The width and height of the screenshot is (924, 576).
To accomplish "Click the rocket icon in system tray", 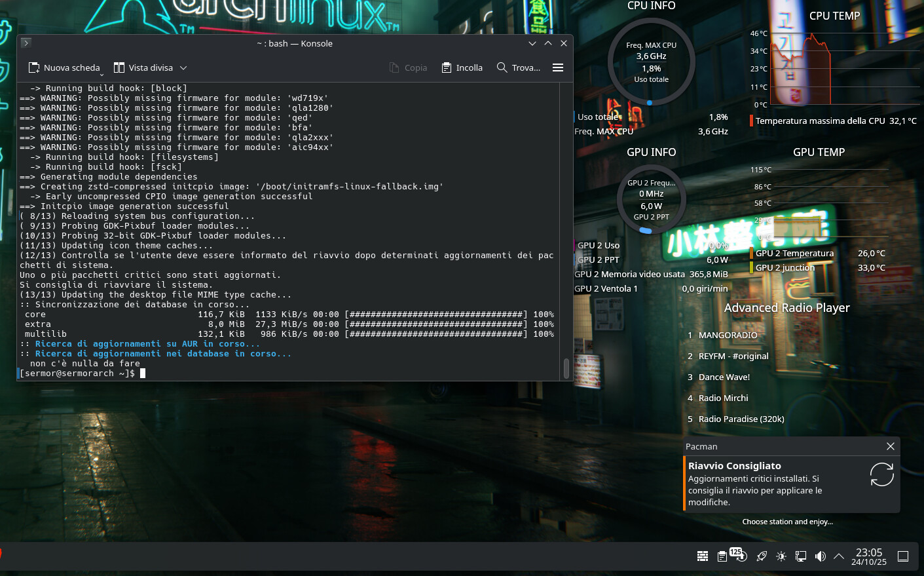I will click(761, 556).
